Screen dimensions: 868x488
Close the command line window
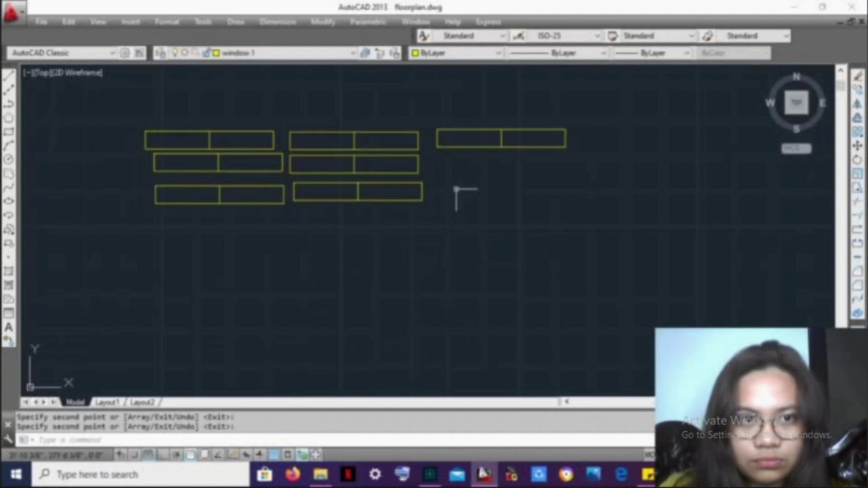pos(8,425)
